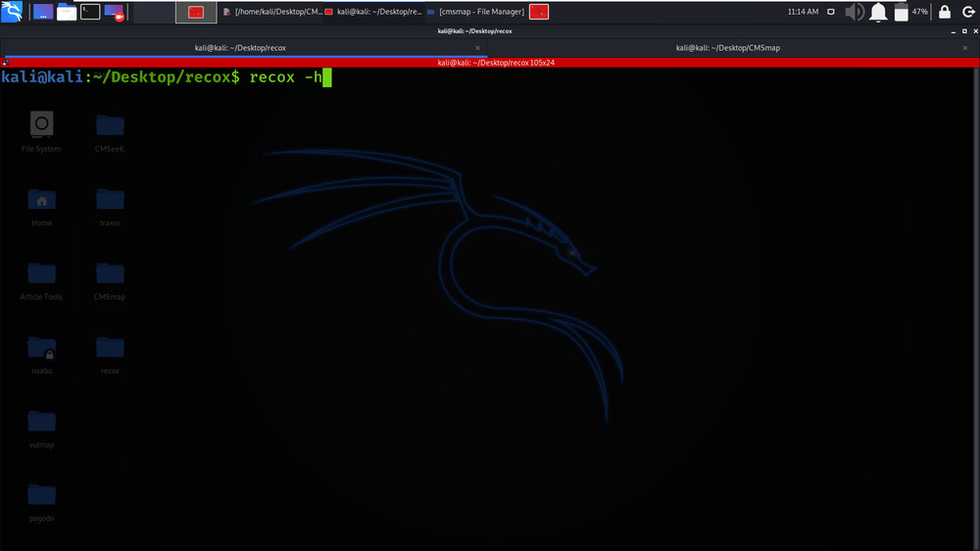Click the battery icon showing 47%
The height and width of the screenshot is (551, 980).
[x=902, y=12]
